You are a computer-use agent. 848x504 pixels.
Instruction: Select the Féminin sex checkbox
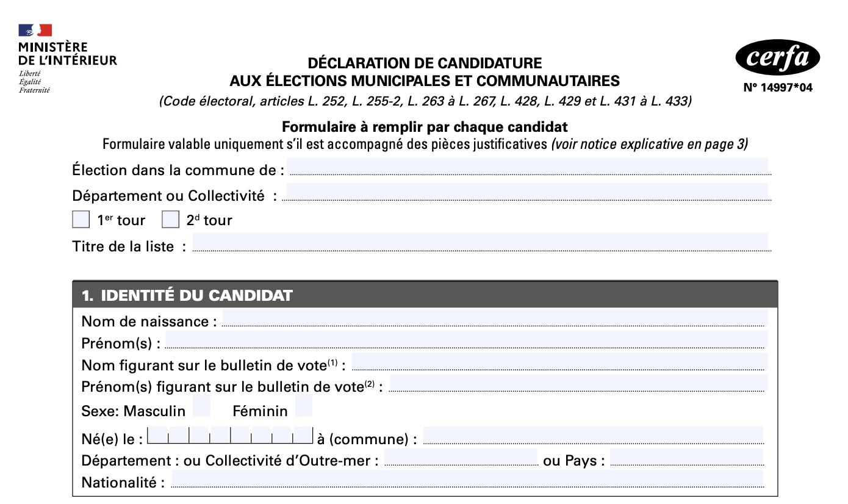click(303, 406)
